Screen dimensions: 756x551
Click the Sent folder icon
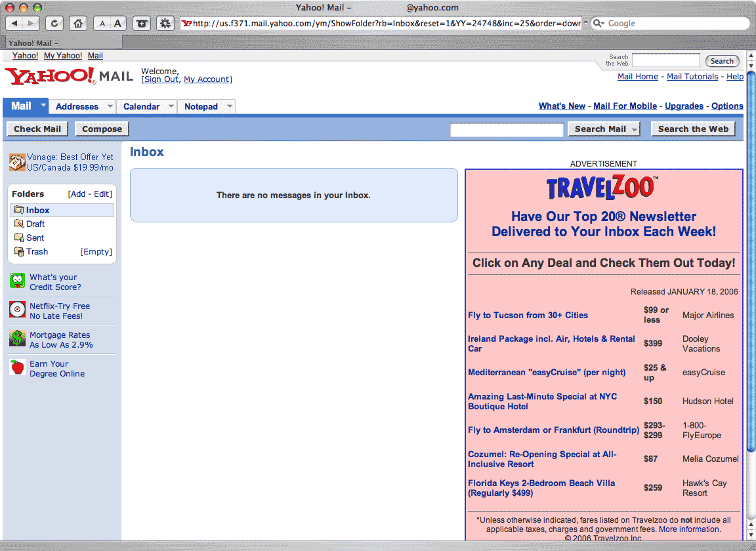[19, 237]
